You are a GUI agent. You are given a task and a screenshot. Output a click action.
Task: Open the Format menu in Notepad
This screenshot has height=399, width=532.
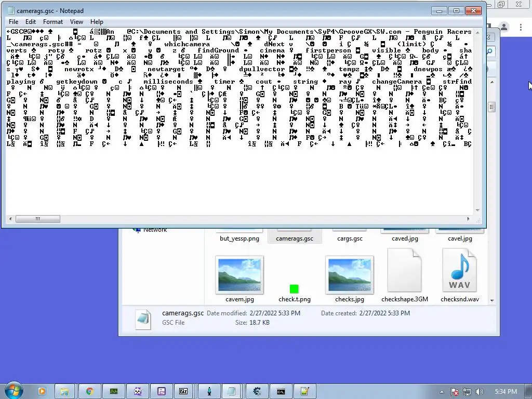(53, 22)
